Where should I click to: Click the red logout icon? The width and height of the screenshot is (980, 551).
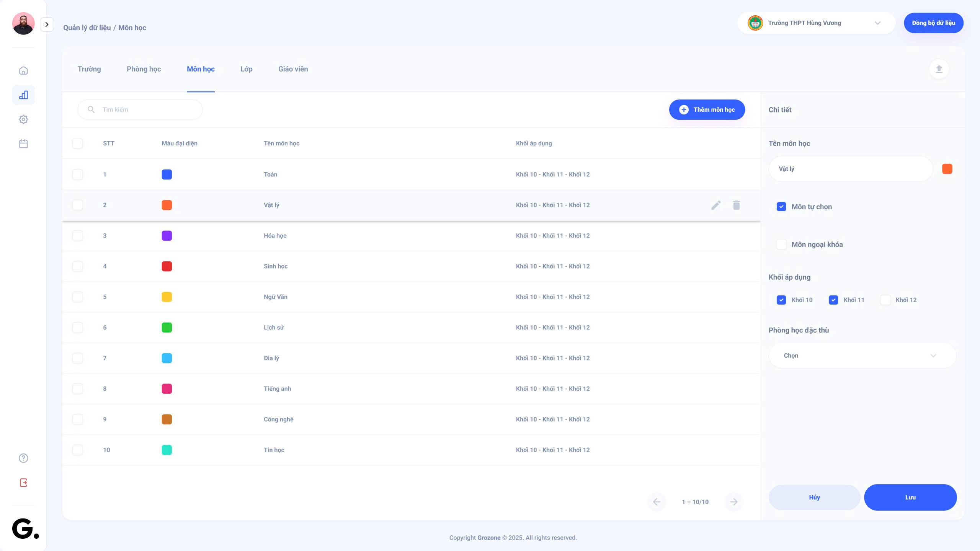tap(23, 483)
